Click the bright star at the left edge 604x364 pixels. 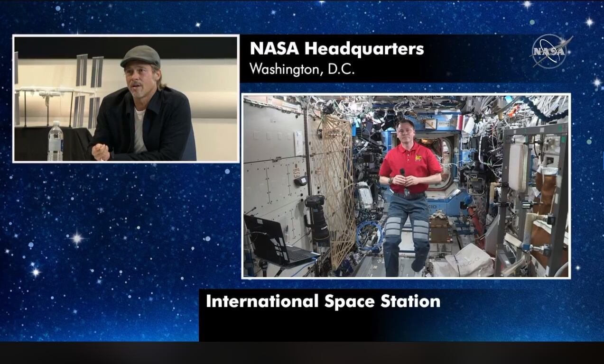(77, 238)
